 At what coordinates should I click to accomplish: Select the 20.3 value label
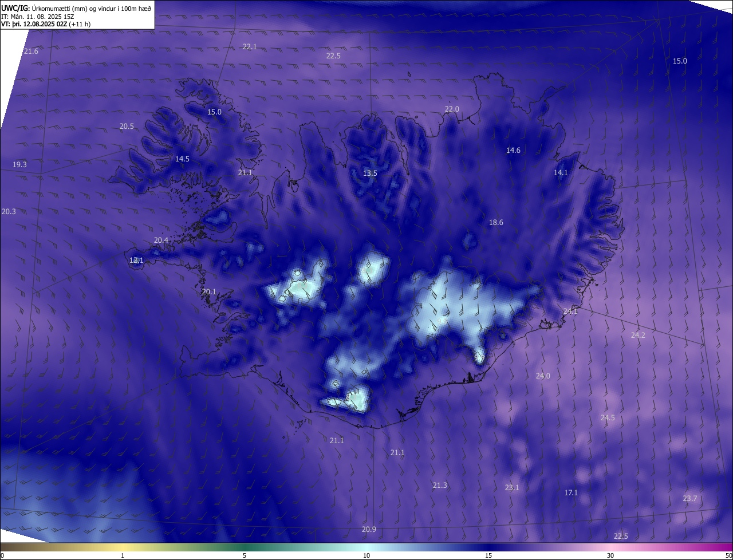coord(9,212)
